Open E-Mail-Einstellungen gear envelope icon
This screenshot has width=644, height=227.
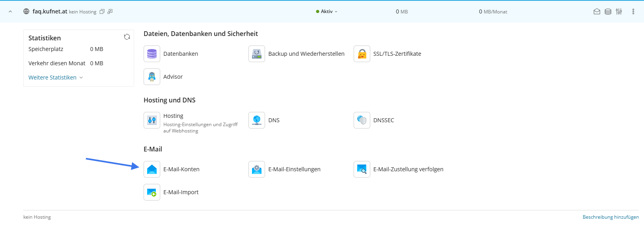click(257, 169)
